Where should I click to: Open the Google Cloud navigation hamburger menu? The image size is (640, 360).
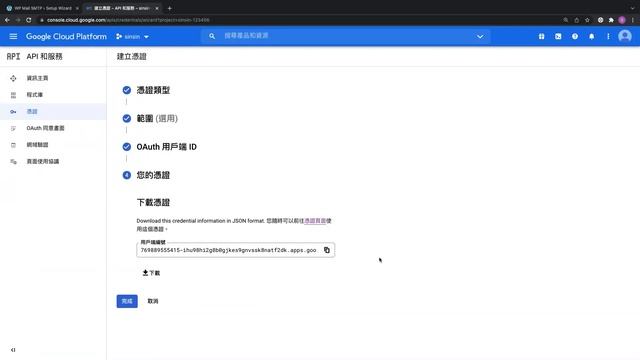13,36
